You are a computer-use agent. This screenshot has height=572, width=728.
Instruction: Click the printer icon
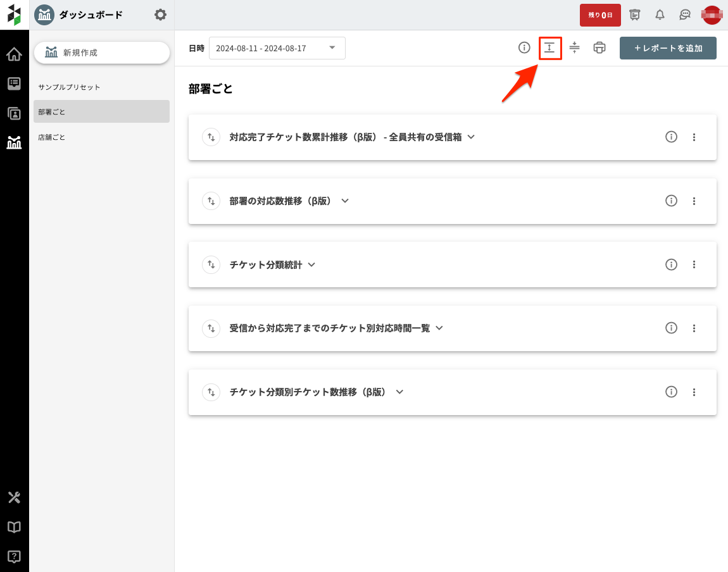point(599,48)
